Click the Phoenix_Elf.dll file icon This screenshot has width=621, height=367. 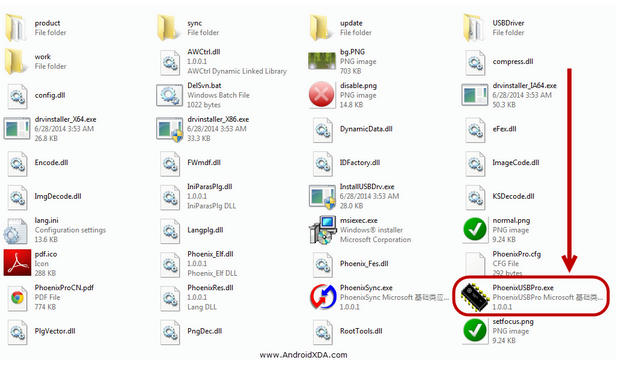[170, 264]
